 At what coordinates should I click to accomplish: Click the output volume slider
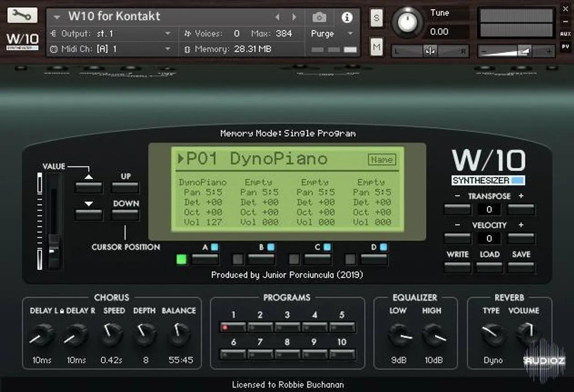point(516,51)
